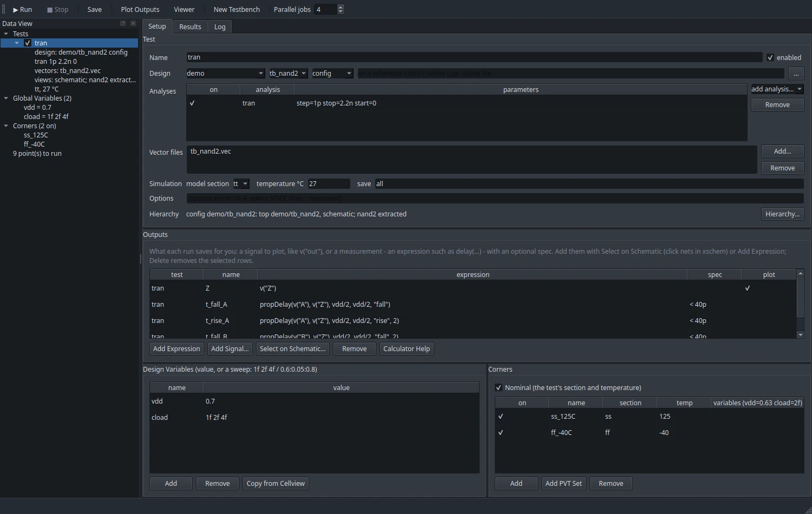
Task: Toggle the plot checkbox for output Z
Action: point(748,288)
